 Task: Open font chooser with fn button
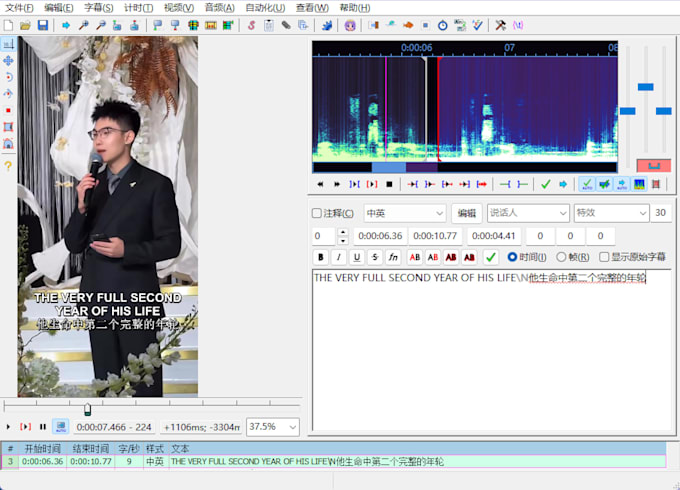coord(393,257)
